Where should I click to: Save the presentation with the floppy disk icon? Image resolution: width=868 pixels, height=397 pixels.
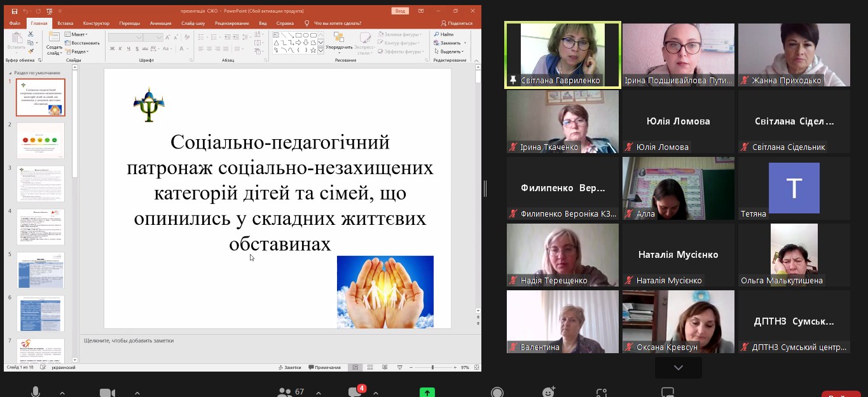tap(15, 11)
